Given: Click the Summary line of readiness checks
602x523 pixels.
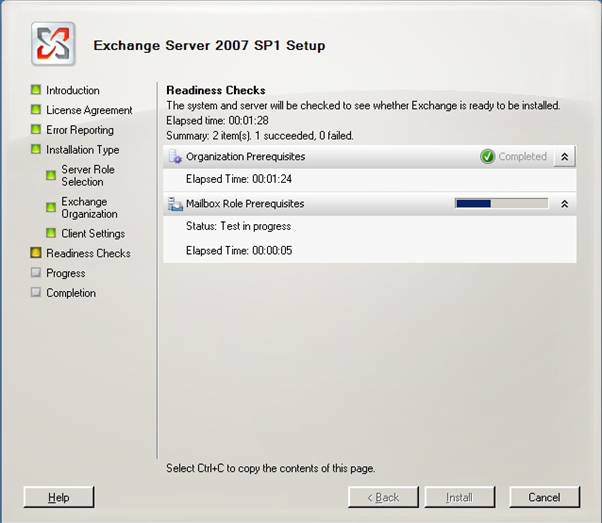Looking at the screenshot, I should (260, 136).
